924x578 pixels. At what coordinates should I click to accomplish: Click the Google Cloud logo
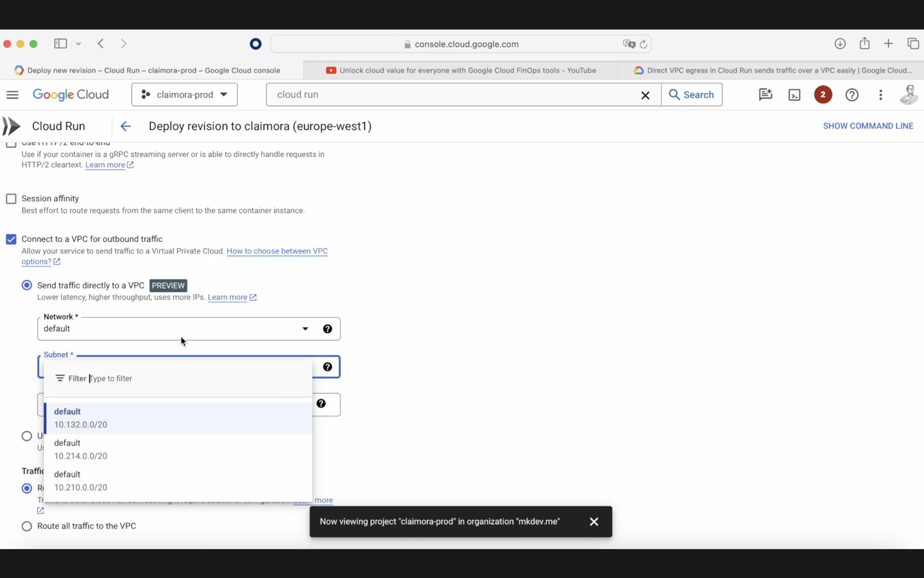point(70,95)
